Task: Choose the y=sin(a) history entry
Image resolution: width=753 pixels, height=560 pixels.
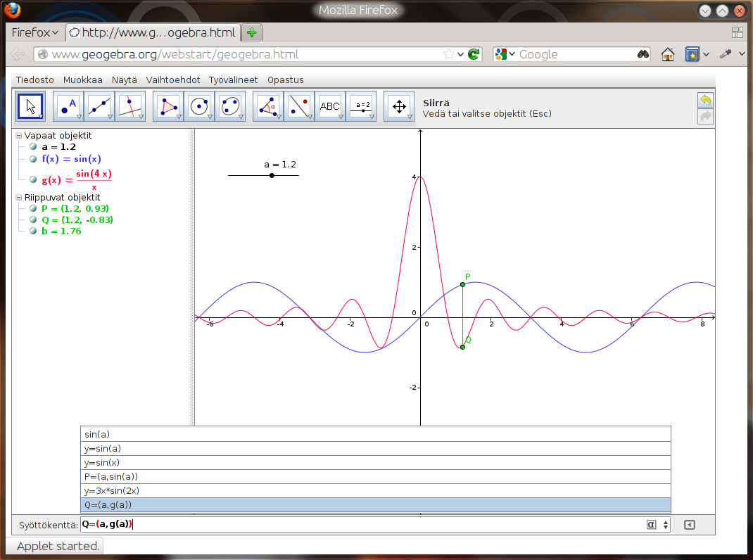Action: click(x=376, y=449)
